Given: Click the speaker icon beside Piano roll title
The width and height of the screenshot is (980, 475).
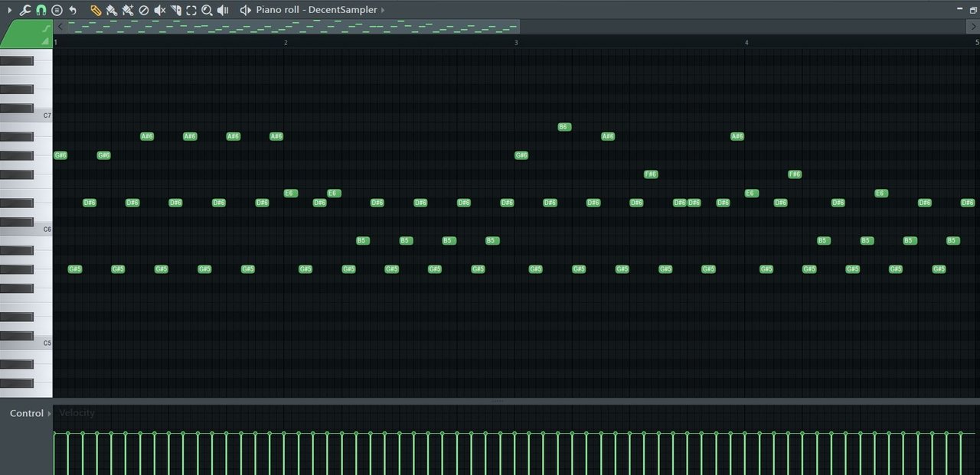Looking at the screenshot, I should pos(245,10).
